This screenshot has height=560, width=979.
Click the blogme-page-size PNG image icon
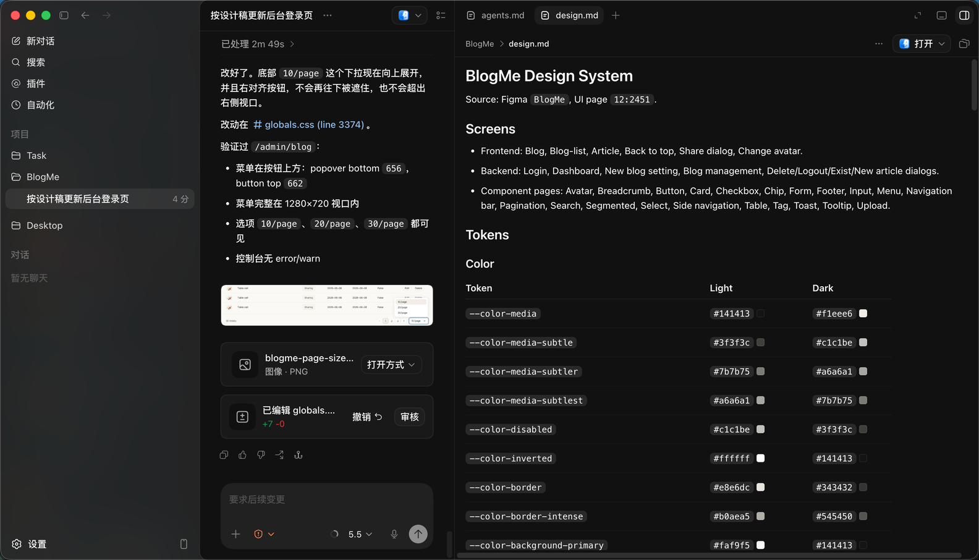245,365
